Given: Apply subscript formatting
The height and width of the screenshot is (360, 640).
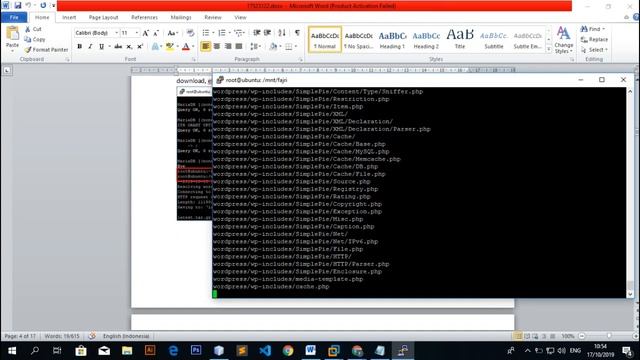Looking at the screenshot, I should (129, 47).
